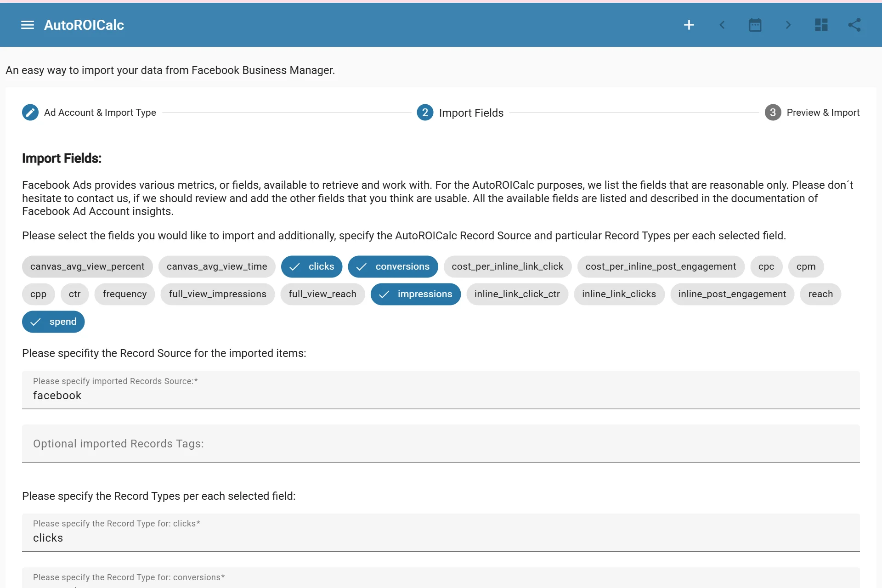Viewport: 882px width, 588px height.
Task: Click the AutoROICalc app title
Action: pos(84,25)
